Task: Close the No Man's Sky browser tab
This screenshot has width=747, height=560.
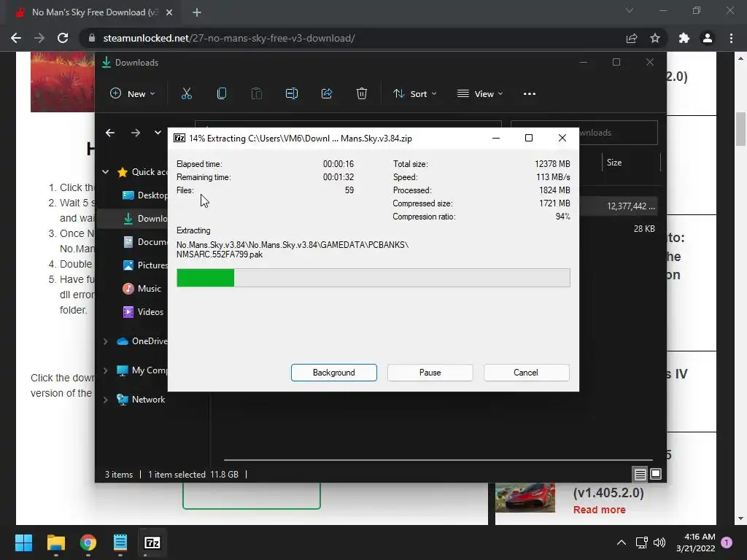Action: pyautogui.click(x=169, y=12)
